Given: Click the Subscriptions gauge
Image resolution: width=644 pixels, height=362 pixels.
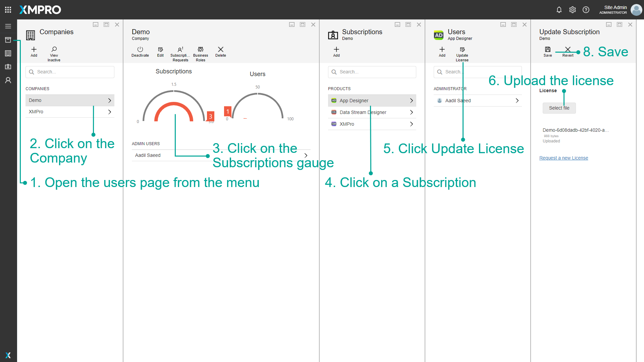Looking at the screenshot, I should (174, 106).
